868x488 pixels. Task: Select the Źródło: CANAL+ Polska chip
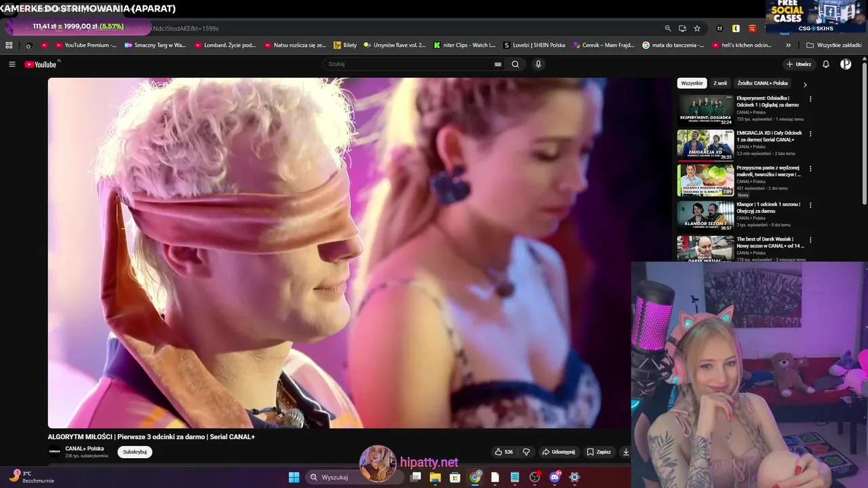coord(763,83)
